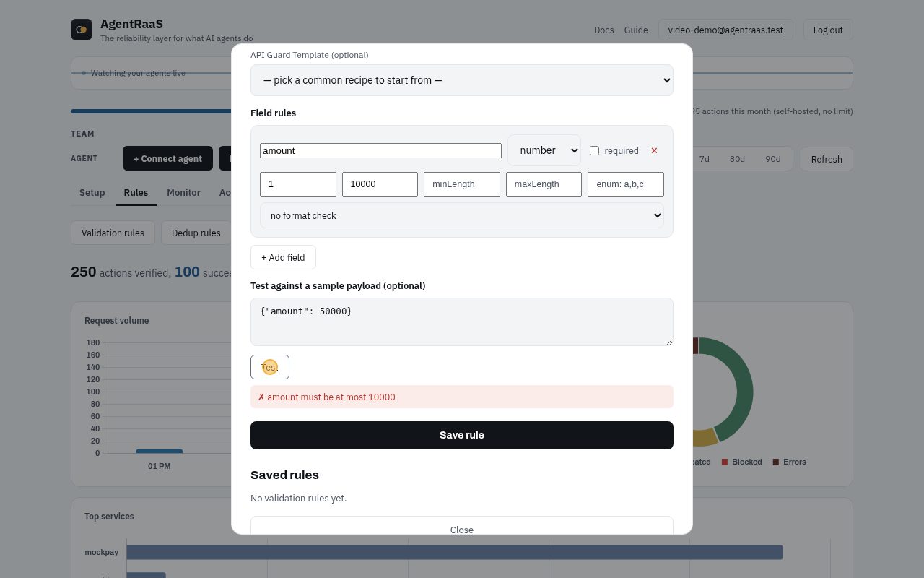
Task: Open the API Guard Template recipe dropdown
Action: 462,80
